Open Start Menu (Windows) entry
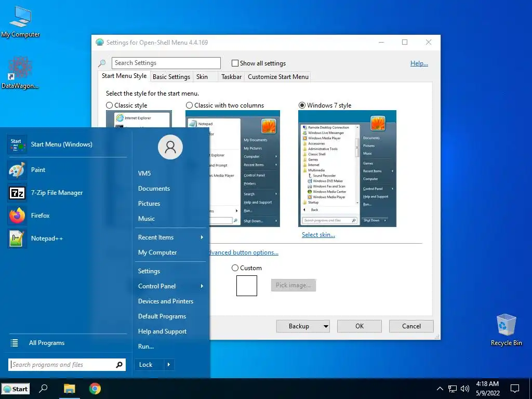This screenshot has width=532, height=399. (x=67, y=144)
